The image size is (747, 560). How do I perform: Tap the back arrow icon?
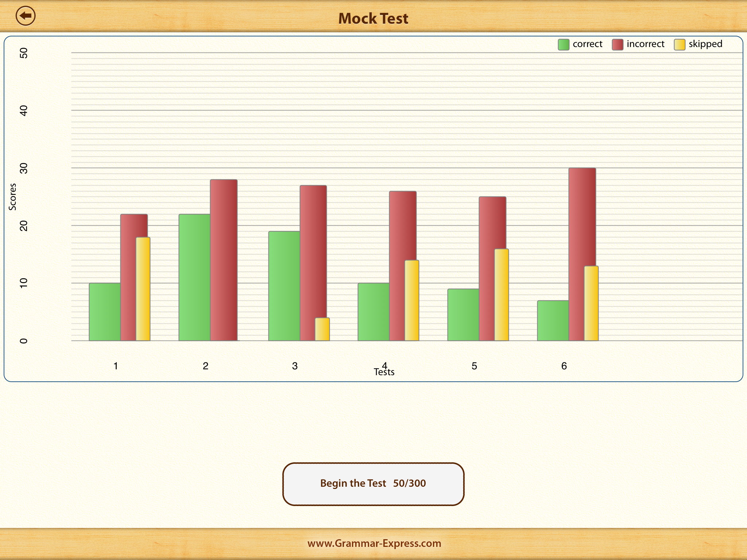(x=26, y=16)
